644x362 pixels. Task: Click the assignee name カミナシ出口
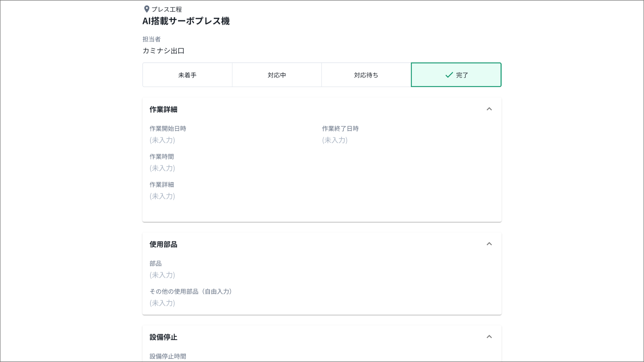(164, 51)
